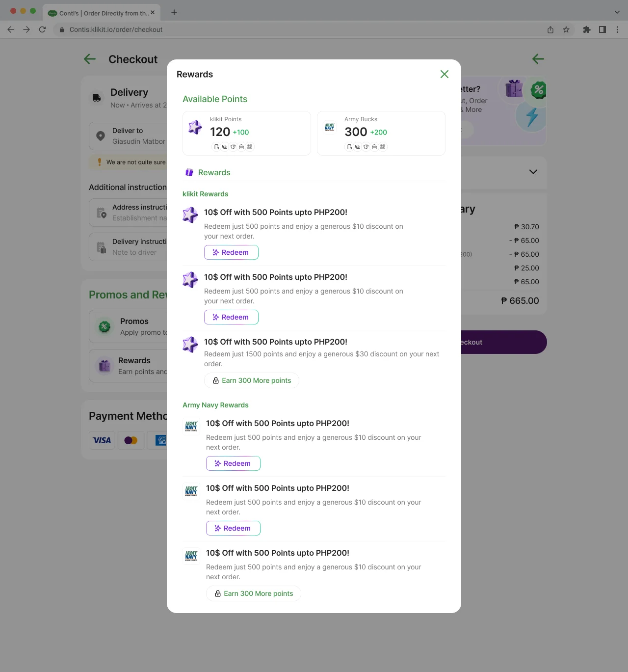
Task: Click the Delivery instruction note field
Action: click(x=129, y=247)
